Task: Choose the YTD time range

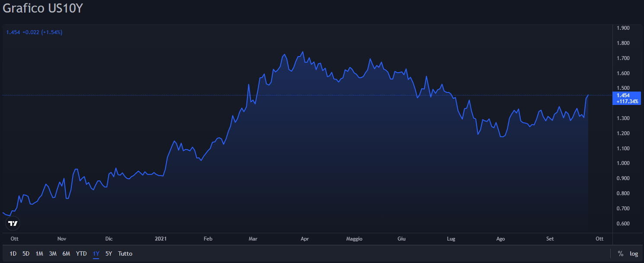Action: (81, 253)
